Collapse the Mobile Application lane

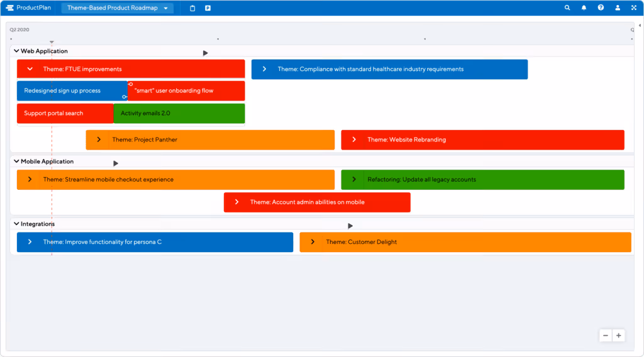click(x=16, y=162)
